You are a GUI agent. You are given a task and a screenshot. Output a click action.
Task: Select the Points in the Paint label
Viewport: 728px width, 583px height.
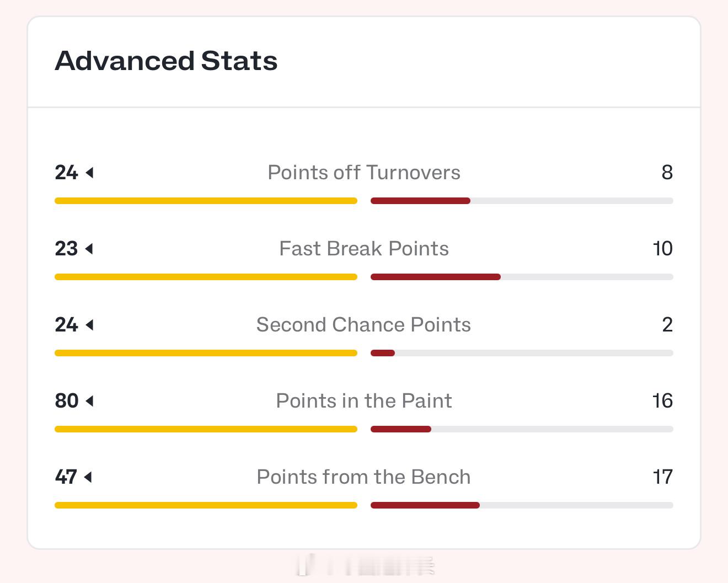(x=364, y=401)
